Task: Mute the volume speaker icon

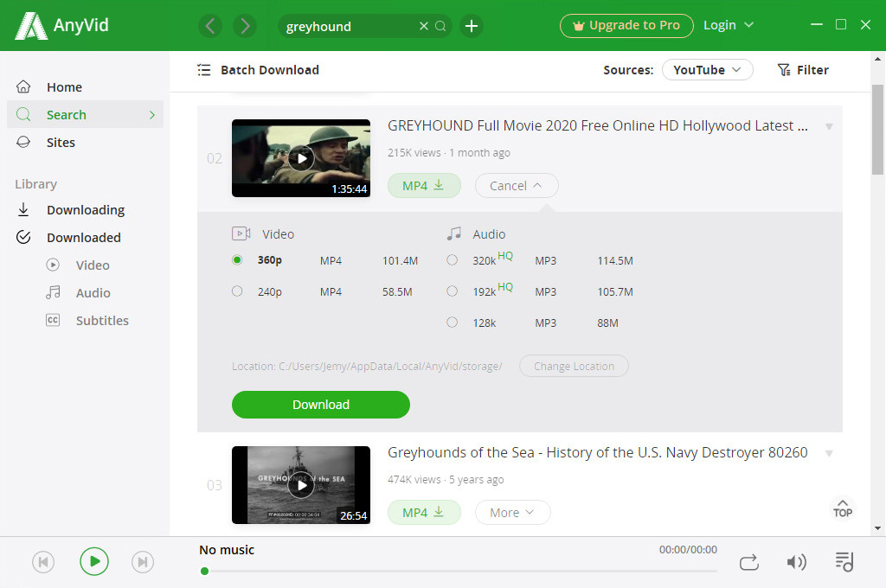Action: [x=796, y=562]
